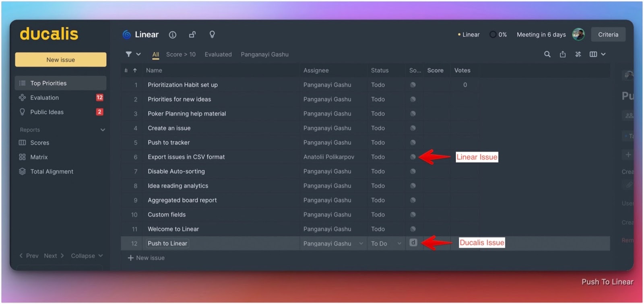
Task: Open the Export issues in CSV format issue
Action: (186, 157)
